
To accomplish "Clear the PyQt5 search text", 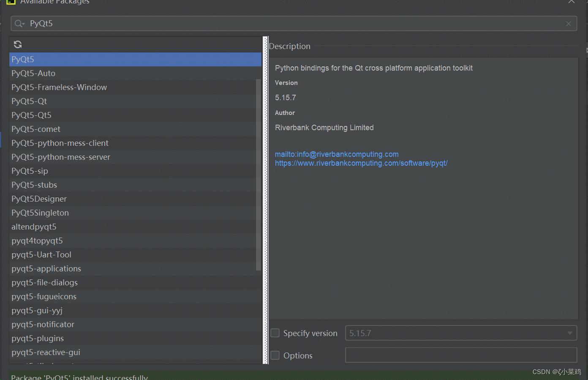I will (569, 24).
